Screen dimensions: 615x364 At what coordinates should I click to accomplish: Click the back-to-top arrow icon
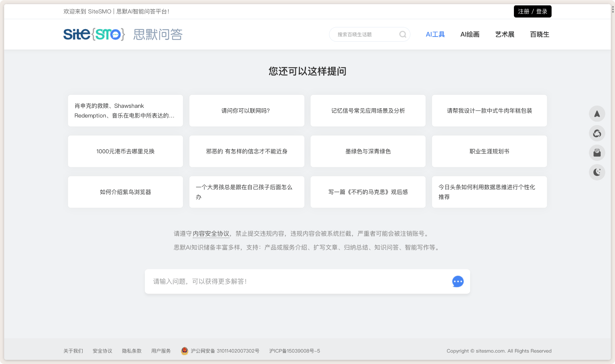click(597, 114)
